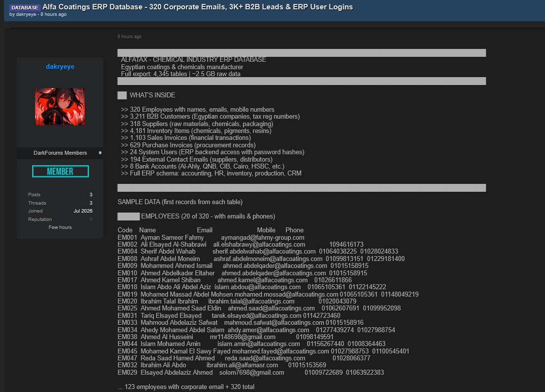The width and height of the screenshot is (545, 392).
Task: Click the email ali.elshabrawy@alfacoatings.com
Action: [259, 244]
